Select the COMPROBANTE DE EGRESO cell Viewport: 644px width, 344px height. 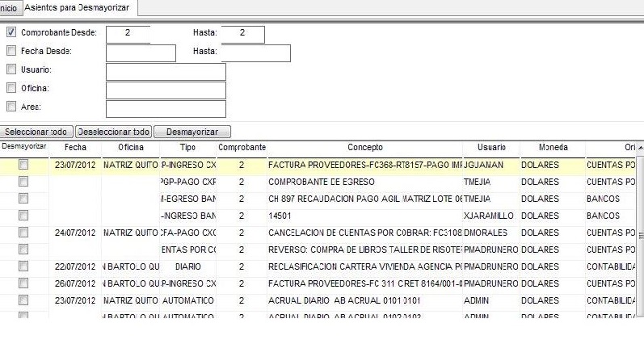click(x=364, y=182)
